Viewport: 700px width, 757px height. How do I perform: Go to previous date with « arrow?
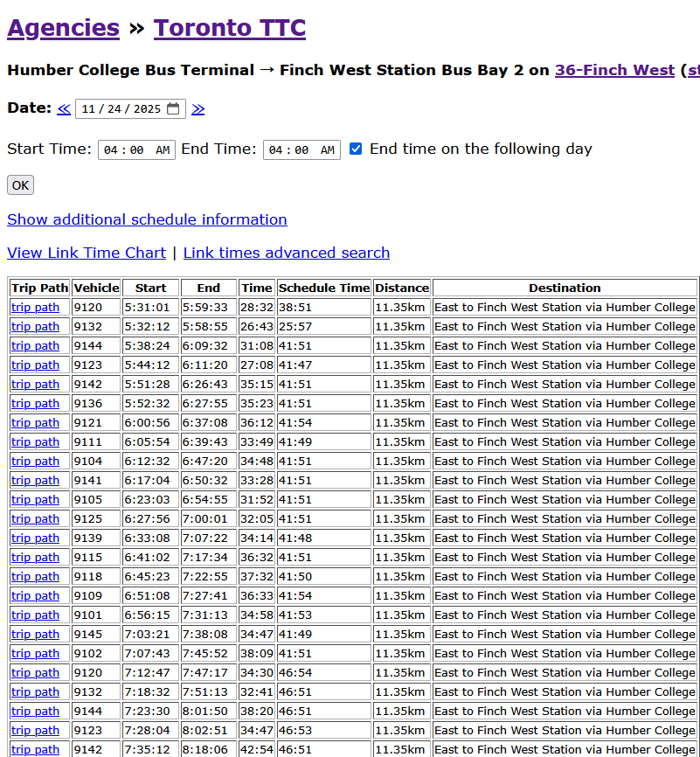pyautogui.click(x=64, y=109)
